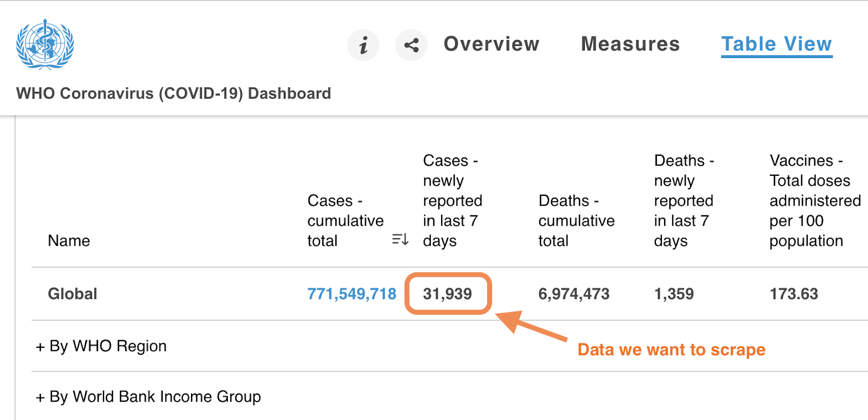The width and height of the screenshot is (868, 420).
Task: Select the Table View tab
Action: click(776, 44)
